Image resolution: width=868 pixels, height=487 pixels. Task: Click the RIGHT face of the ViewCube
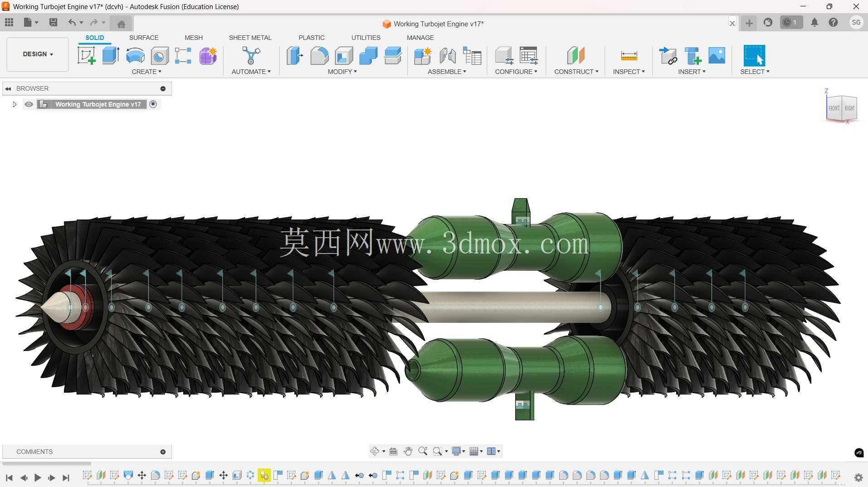click(x=849, y=108)
